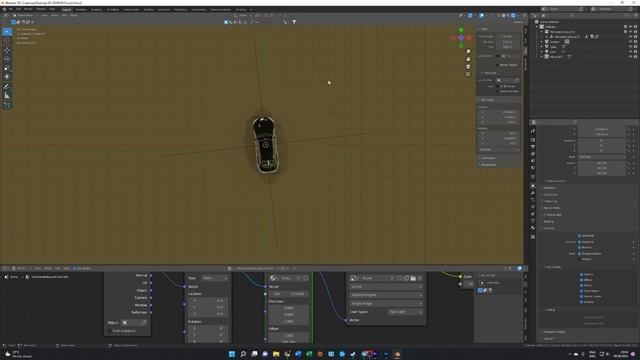The height and width of the screenshot is (360, 640).
Task: Open File Explorer from taskbar
Action: pyautogui.click(x=276, y=354)
